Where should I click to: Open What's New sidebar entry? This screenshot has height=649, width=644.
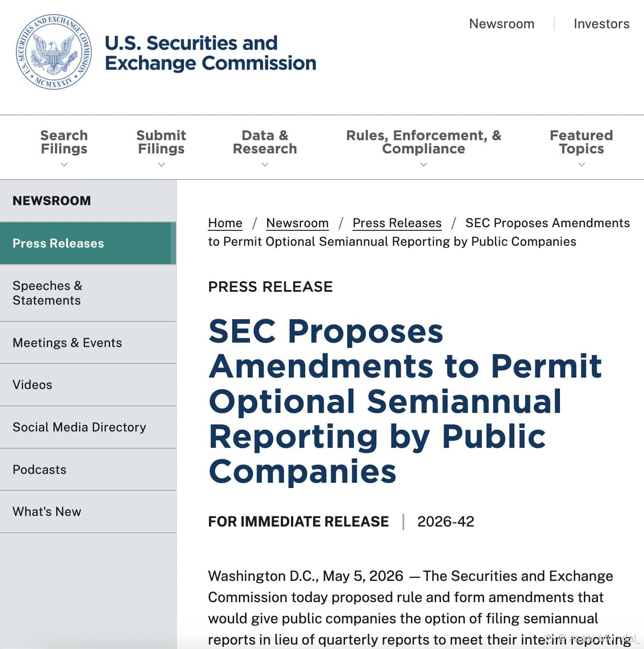88,512
